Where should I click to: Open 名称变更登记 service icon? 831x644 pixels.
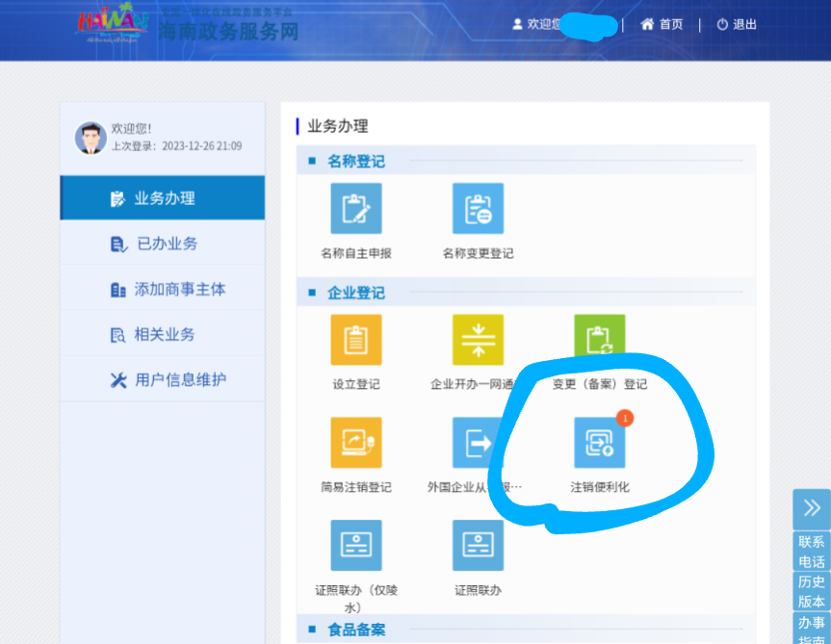tap(478, 209)
